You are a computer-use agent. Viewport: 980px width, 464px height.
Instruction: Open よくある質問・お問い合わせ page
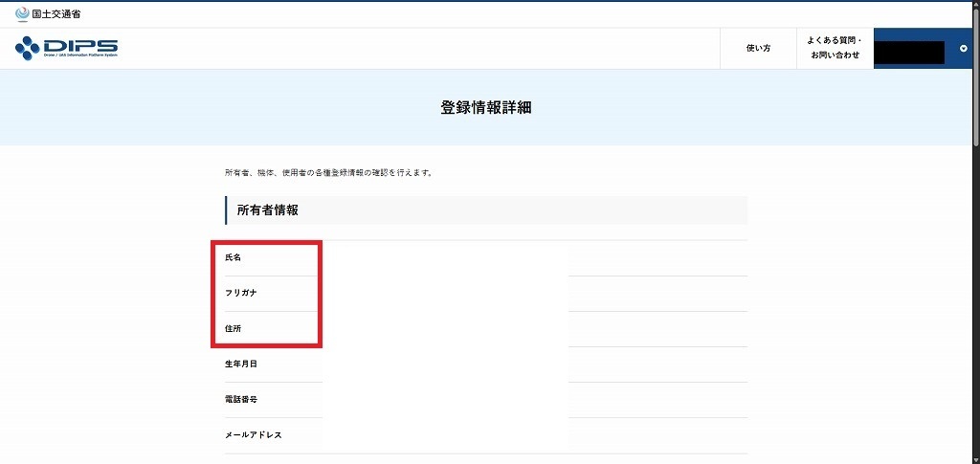[835, 48]
